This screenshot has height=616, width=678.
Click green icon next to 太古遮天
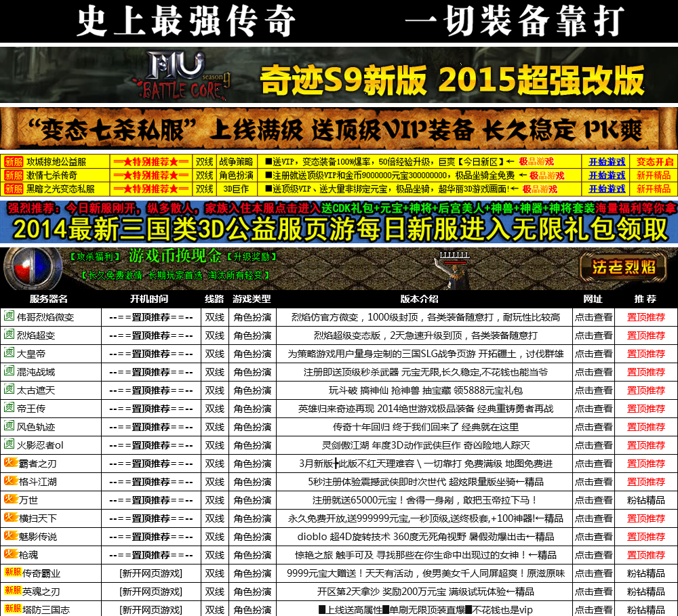click(9, 389)
